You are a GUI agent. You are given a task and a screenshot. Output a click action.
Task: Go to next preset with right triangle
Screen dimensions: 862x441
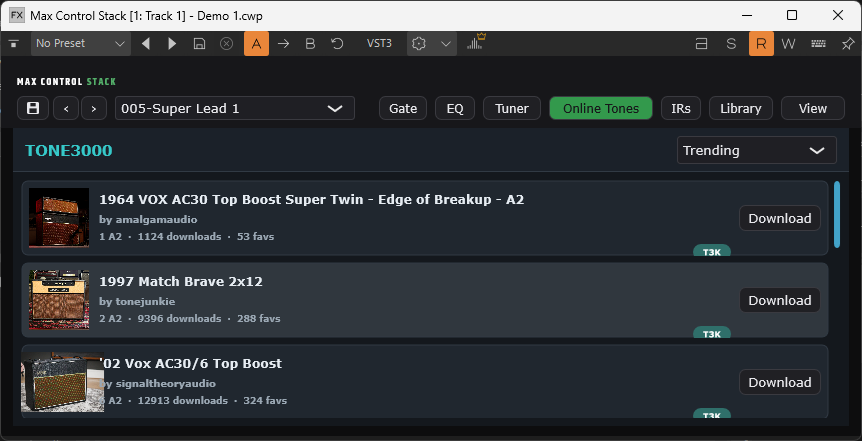click(172, 43)
